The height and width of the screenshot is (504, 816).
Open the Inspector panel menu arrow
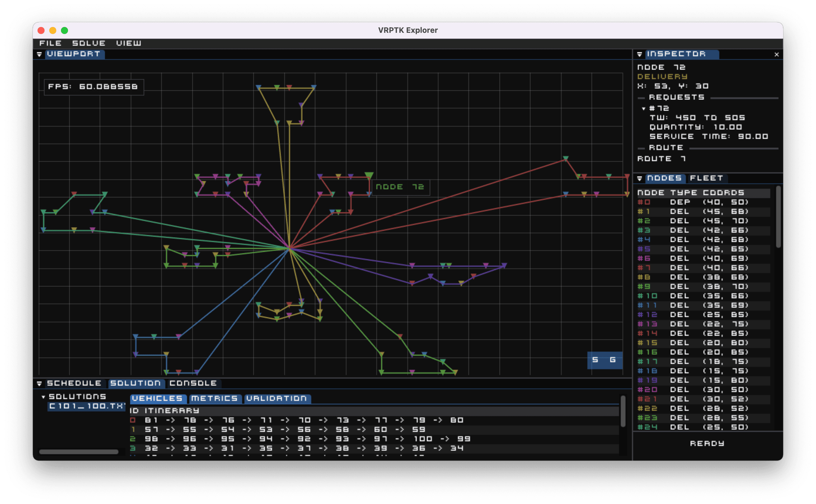click(x=639, y=54)
